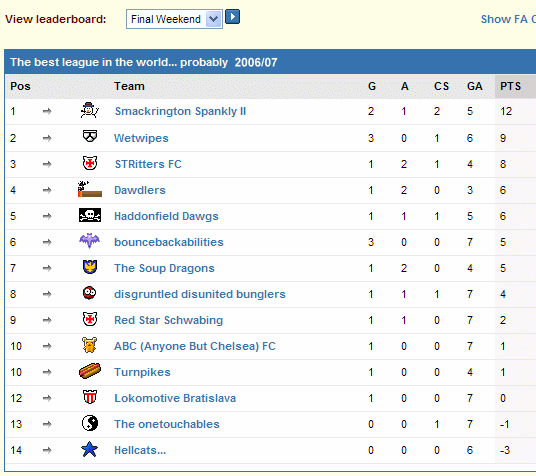Open the Final Weekend leaderboard dropdown

click(x=174, y=19)
